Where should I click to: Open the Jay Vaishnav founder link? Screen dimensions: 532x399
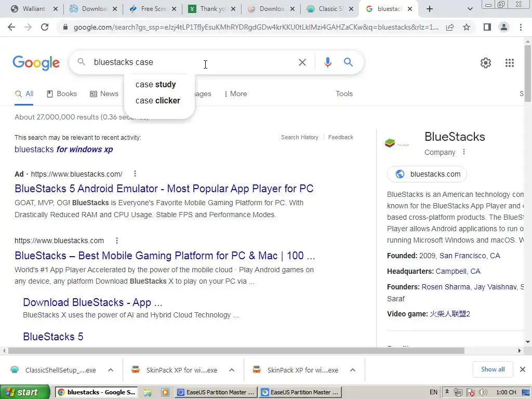[495, 287]
